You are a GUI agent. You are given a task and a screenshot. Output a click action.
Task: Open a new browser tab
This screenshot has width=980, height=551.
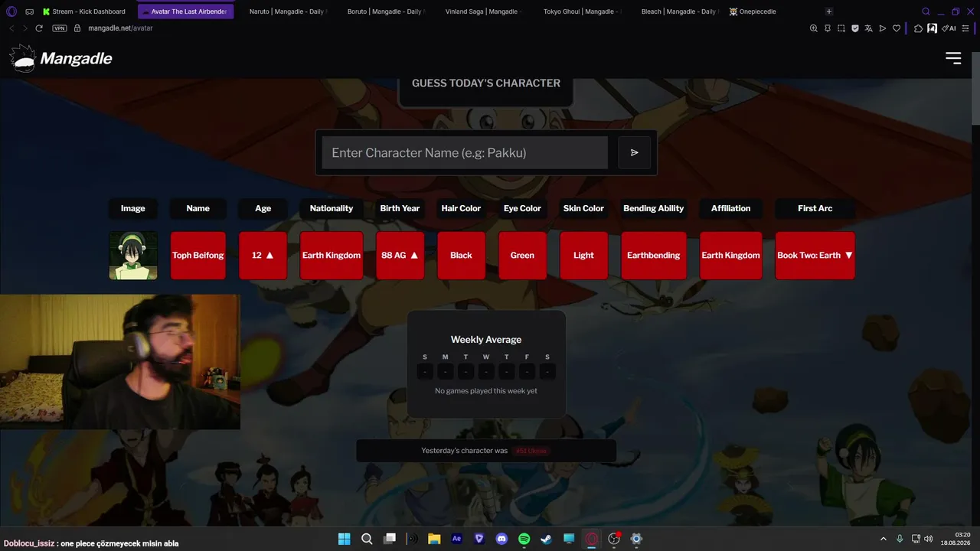pyautogui.click(x=829, y=11)
